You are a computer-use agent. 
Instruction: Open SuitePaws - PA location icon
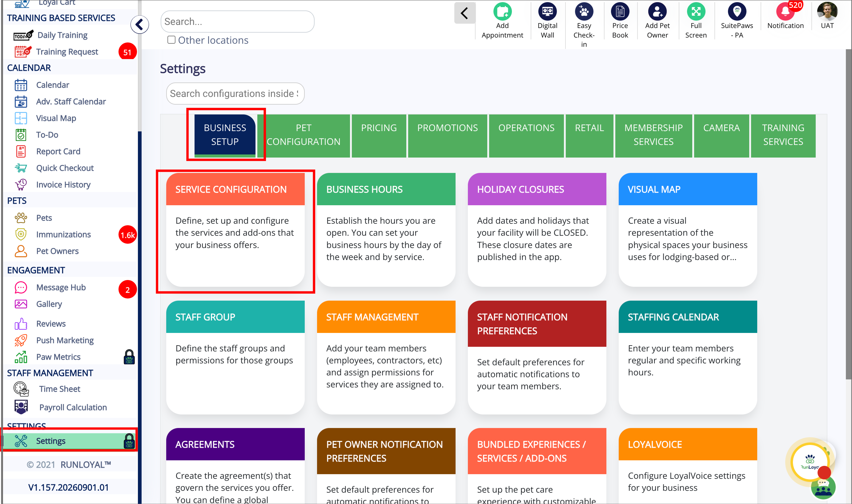pos(737,11)
